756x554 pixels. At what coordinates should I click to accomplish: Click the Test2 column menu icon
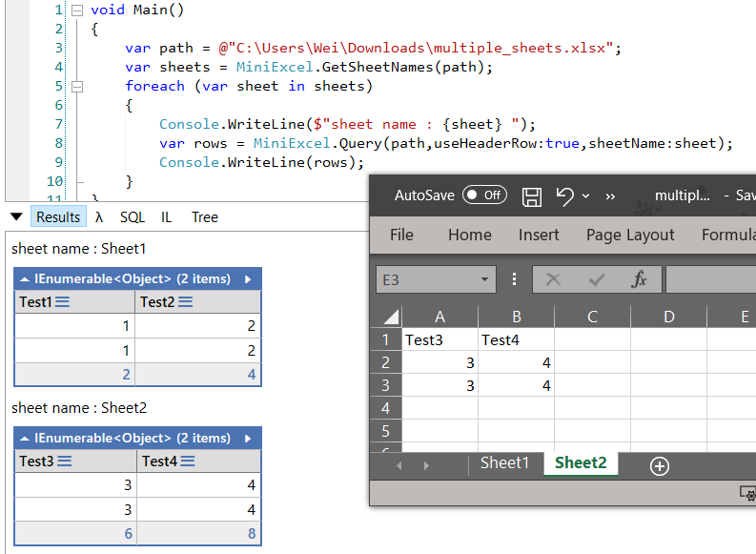(185, 302)
